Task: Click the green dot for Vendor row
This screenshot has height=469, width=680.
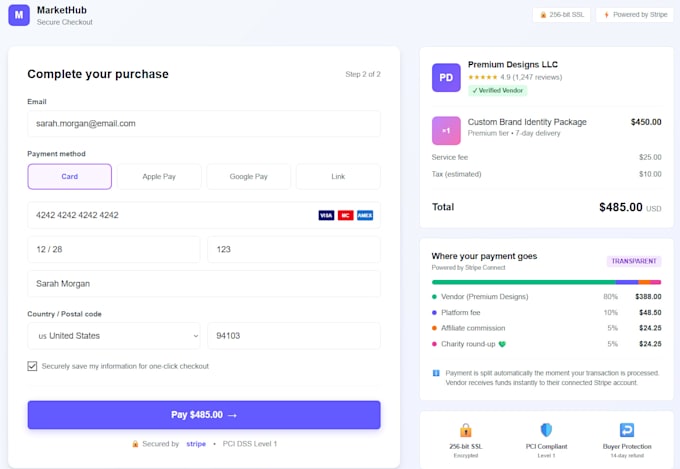Action: 434,297
